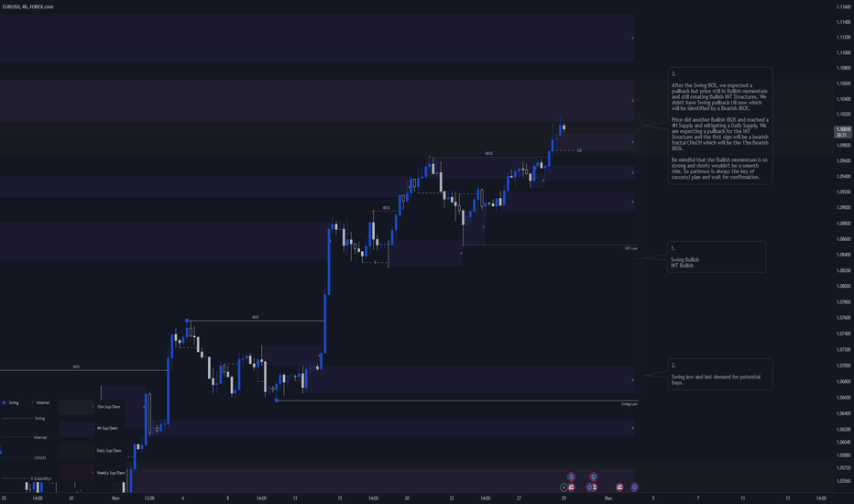
Task: Click the 'INT Low' line label
Action: coord(630,248)
